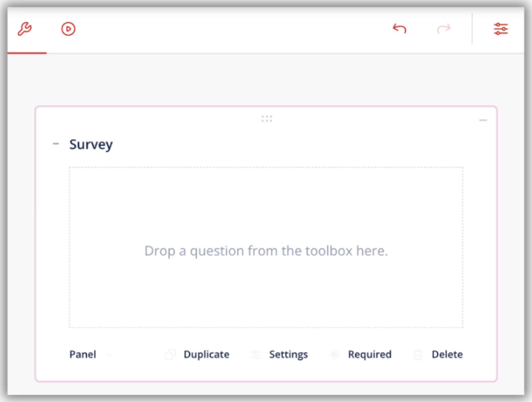Click the Redo arrow icon
Screen dimensions: 532x402
444,29
